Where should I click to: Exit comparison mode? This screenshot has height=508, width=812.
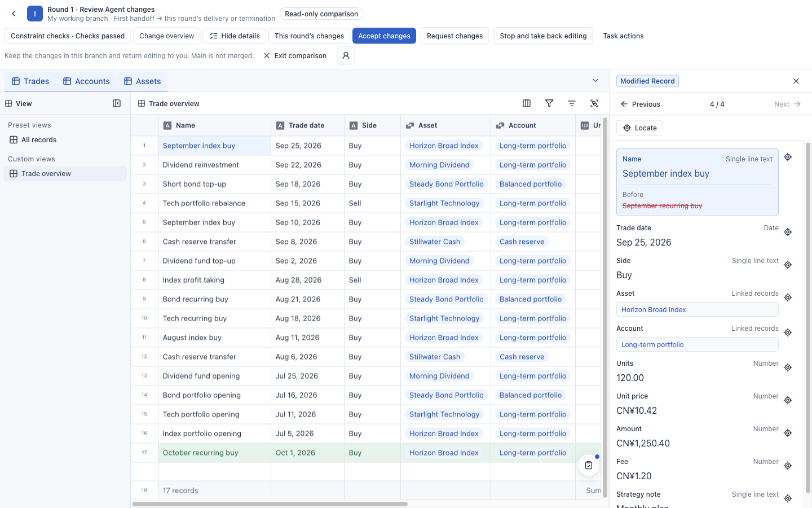click(295, 56)
